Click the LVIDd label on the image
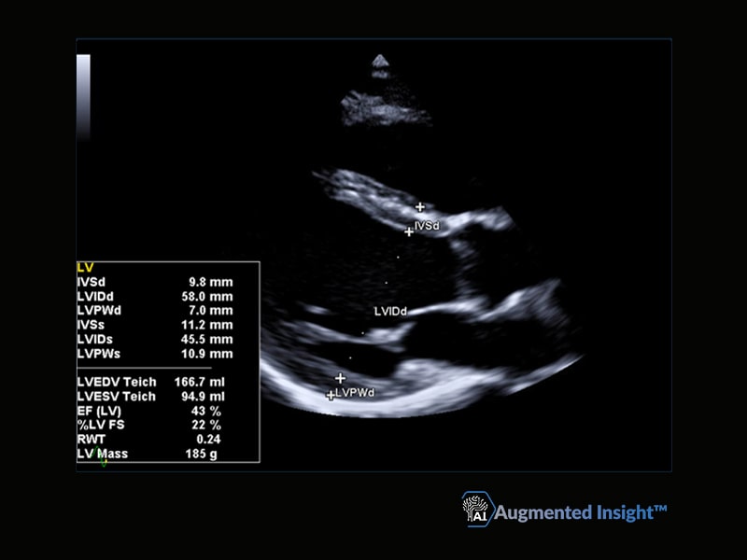This screenshot has width=747, height=560. point(390,312)
